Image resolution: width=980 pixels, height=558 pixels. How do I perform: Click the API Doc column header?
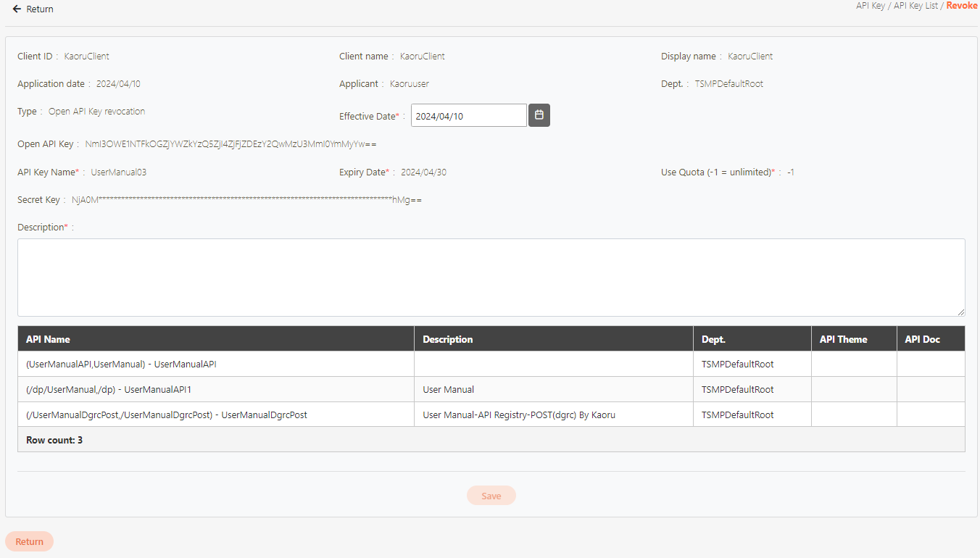click(x=922, y=339)
